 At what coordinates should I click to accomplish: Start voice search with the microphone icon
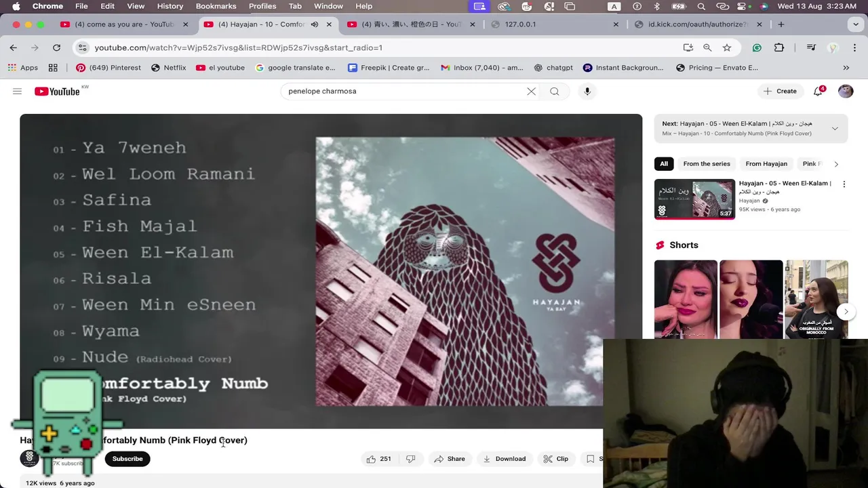pos(587,91)
